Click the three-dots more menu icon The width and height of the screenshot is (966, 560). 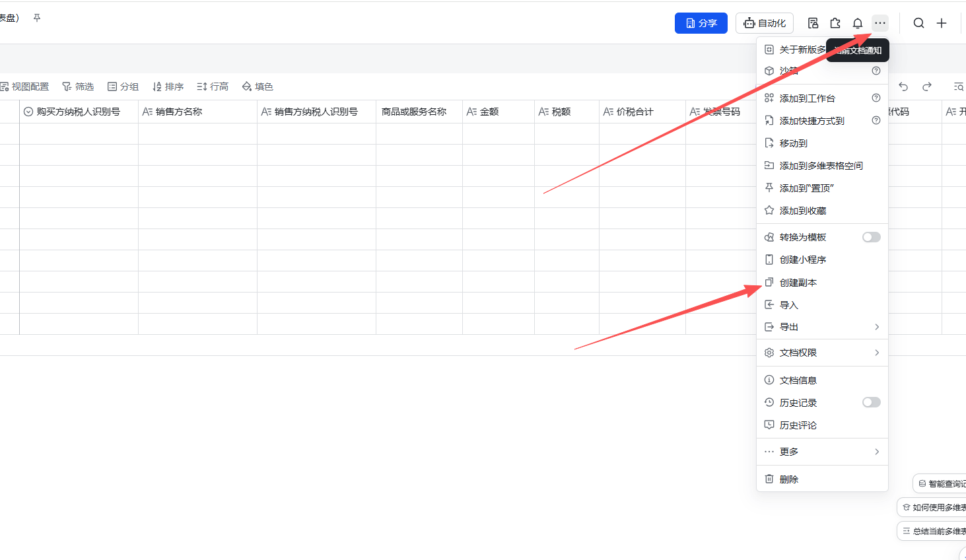[880, 23]
